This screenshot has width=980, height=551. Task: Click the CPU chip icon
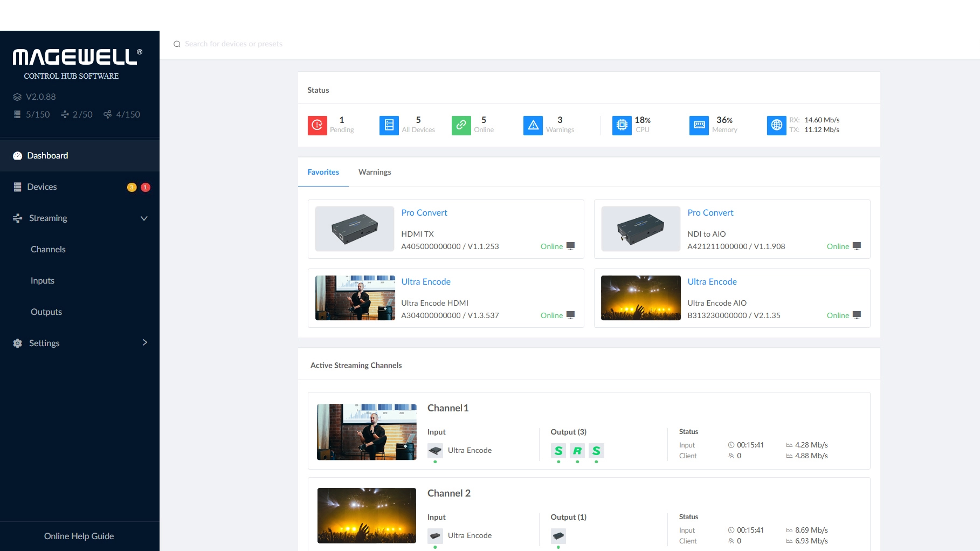(622, 125)
